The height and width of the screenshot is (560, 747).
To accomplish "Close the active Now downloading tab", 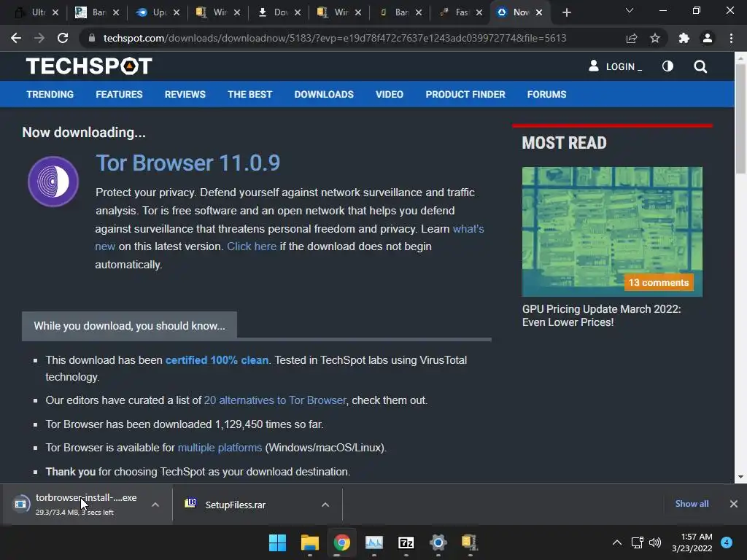I will 539,12.
